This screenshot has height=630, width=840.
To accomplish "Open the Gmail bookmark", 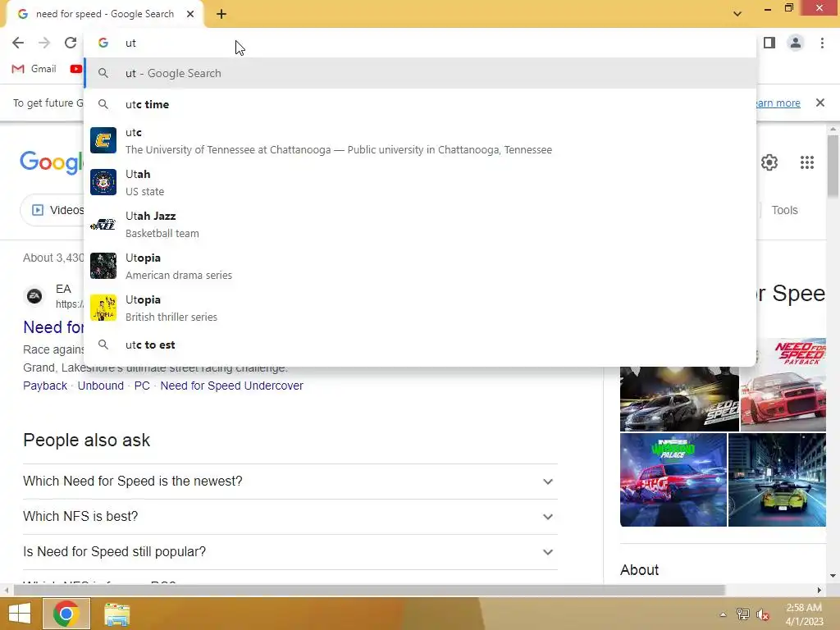I will (x=34, y=69).
